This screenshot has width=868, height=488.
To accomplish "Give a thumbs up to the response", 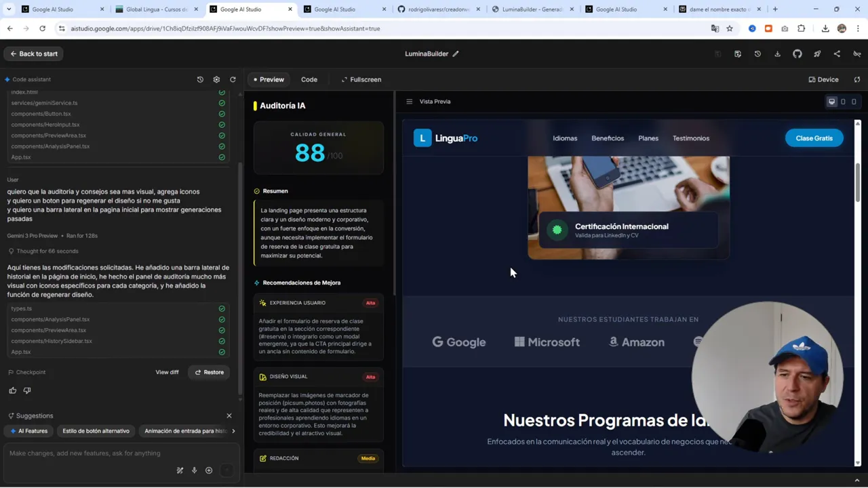I will [12, 390].
